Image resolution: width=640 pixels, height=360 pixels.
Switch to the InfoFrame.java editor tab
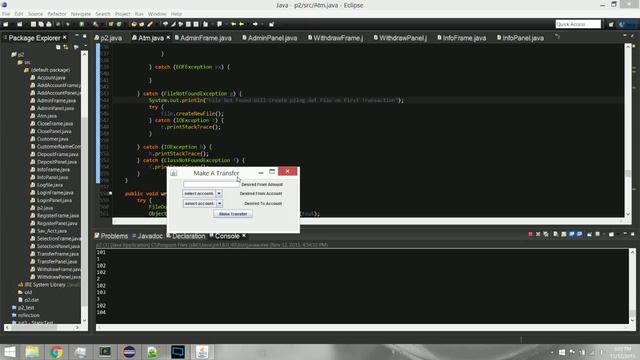pyautogui.click(x=462, y=38)
